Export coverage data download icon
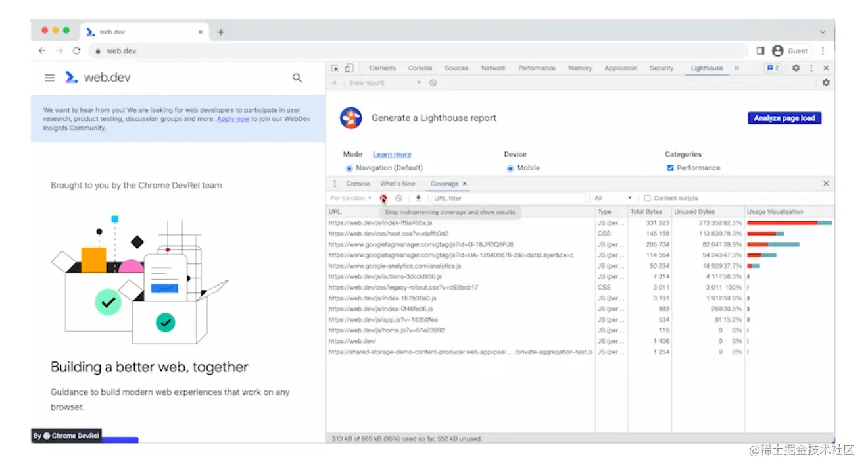The height and width of the screenshot is (470, 868). 418,198
